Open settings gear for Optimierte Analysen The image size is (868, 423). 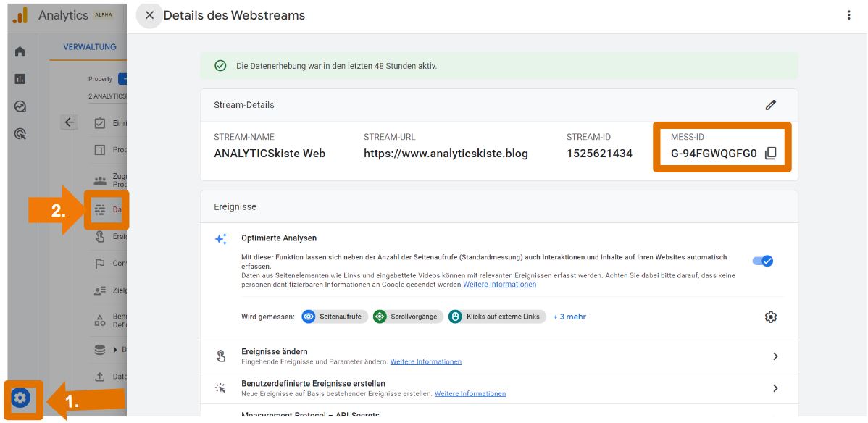tap(770, 317)
